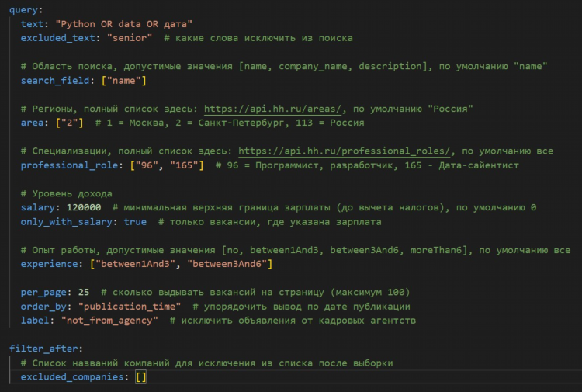Click the comment starting "# Область поиска"
Viewport: 582px width, 392px height.
[284, 67]
